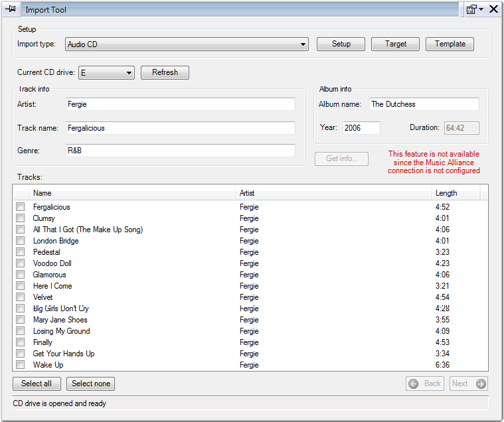Screen dimensions: 504x422
Task: Select the Here I Come checkbox
Action: click(x=20, y=286)
